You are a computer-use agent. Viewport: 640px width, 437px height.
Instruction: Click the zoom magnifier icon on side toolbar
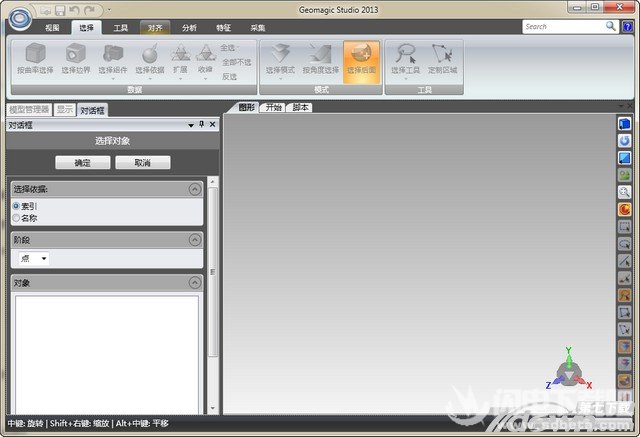624,192
